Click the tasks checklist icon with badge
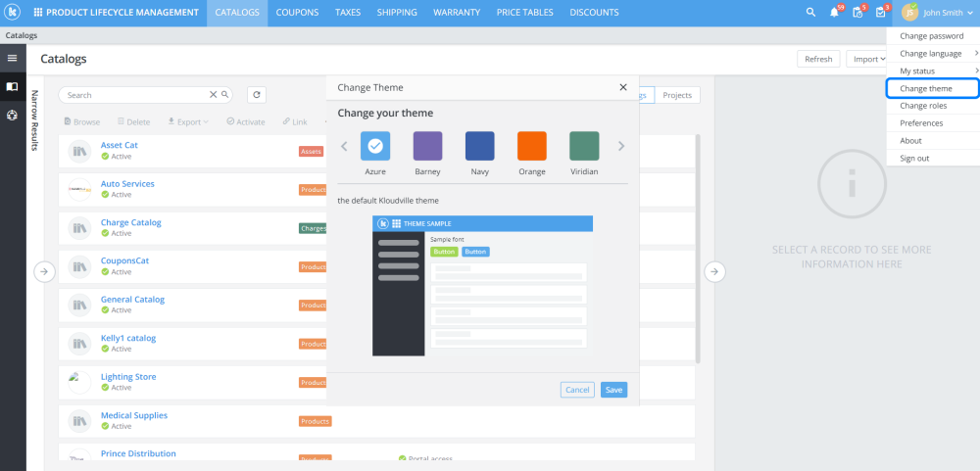 [x=881, y=13]
